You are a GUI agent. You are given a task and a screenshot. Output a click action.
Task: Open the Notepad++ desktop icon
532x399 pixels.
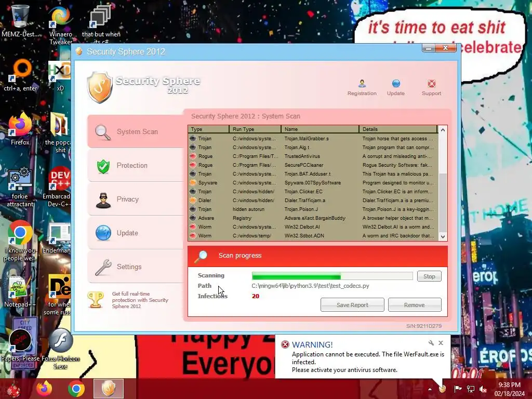click(x=20, y=291)
